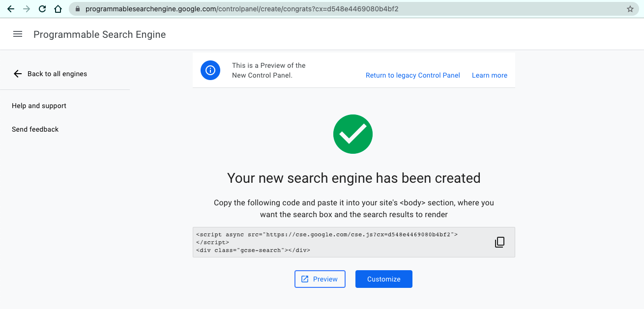
Task: Reload the page
Action: coord(42,8)
